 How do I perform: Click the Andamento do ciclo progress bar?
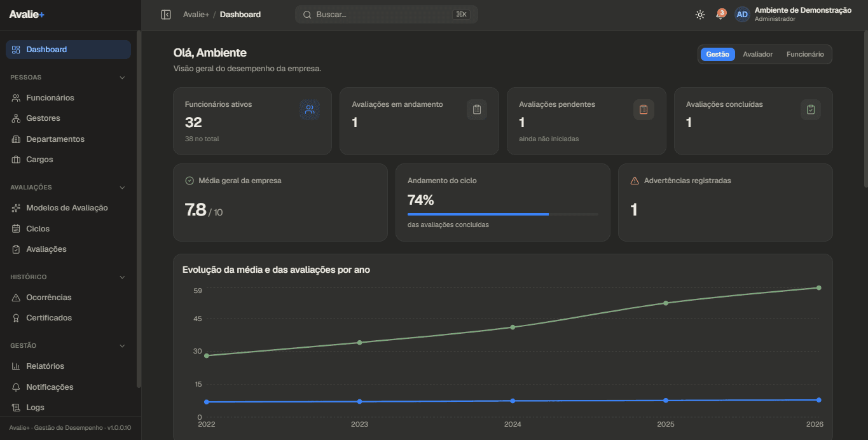503,214
